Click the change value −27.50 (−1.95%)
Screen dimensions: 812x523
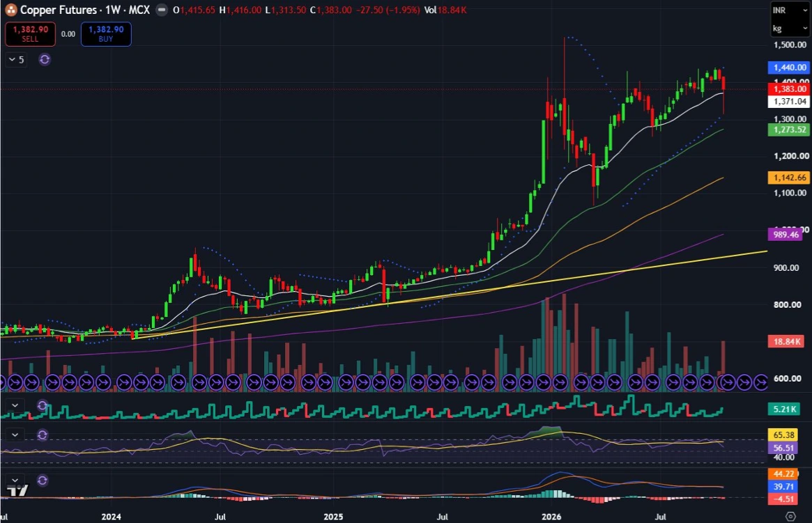[x=388, y=10]
